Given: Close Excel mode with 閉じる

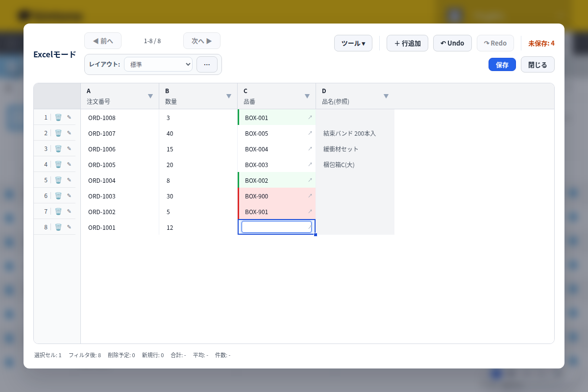Looking at the screenshot, I should pos(538,65).
